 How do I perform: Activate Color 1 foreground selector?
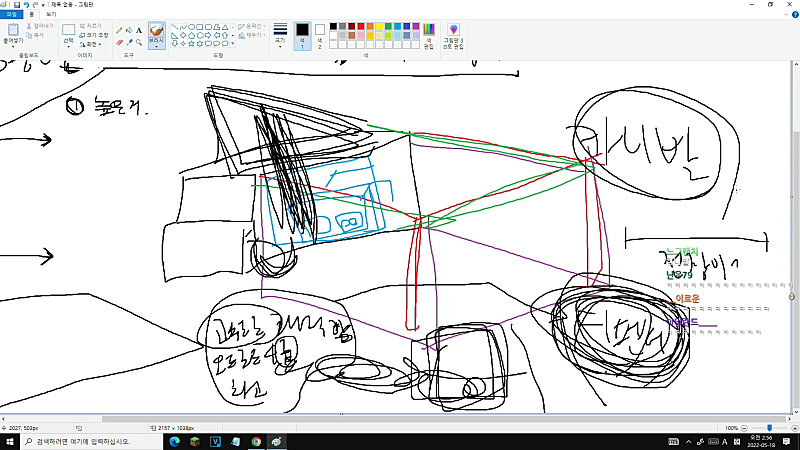tap(302, 36)
